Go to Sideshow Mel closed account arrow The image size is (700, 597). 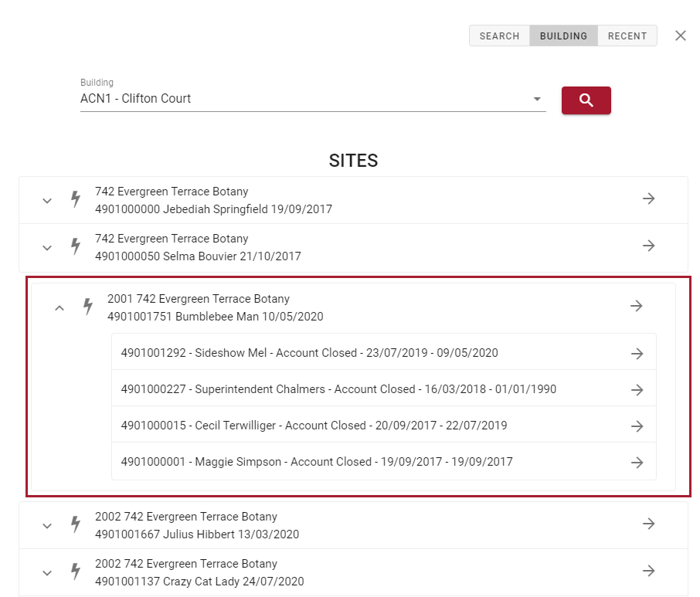coord(637,354)
